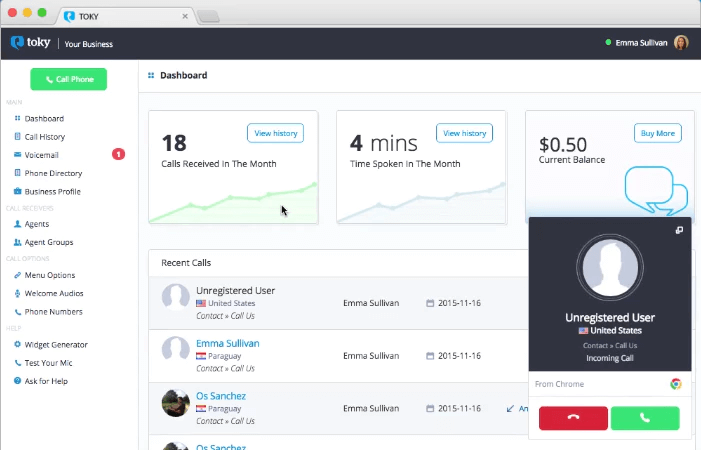Open the Voicemail notification badge
The width and height of the screenshot is (701, 450).
coord(118,155)
